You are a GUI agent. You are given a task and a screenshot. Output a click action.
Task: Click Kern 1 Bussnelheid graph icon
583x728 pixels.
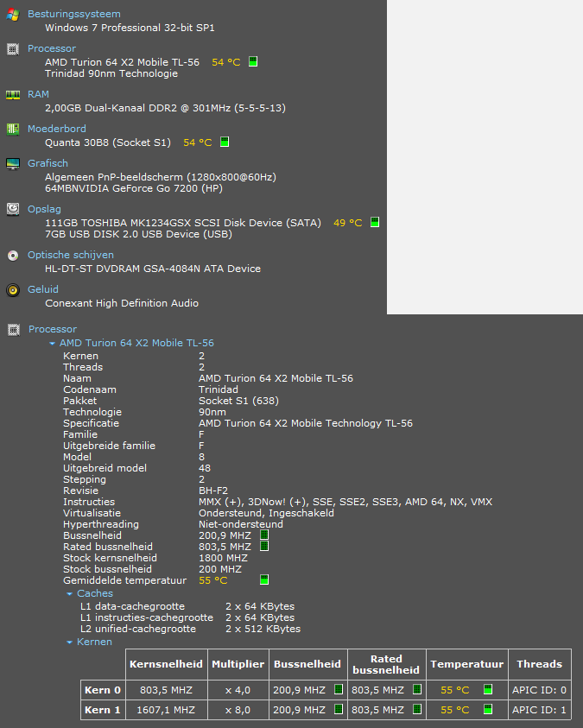point(339,709)
